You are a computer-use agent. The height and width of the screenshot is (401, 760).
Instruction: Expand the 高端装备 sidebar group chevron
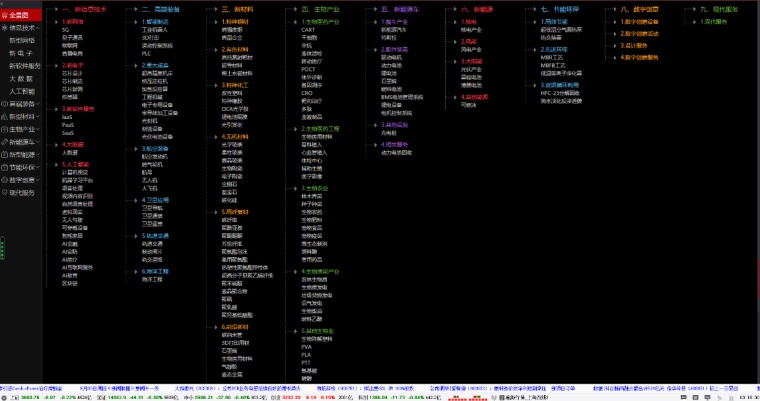[x=38, y=104]
